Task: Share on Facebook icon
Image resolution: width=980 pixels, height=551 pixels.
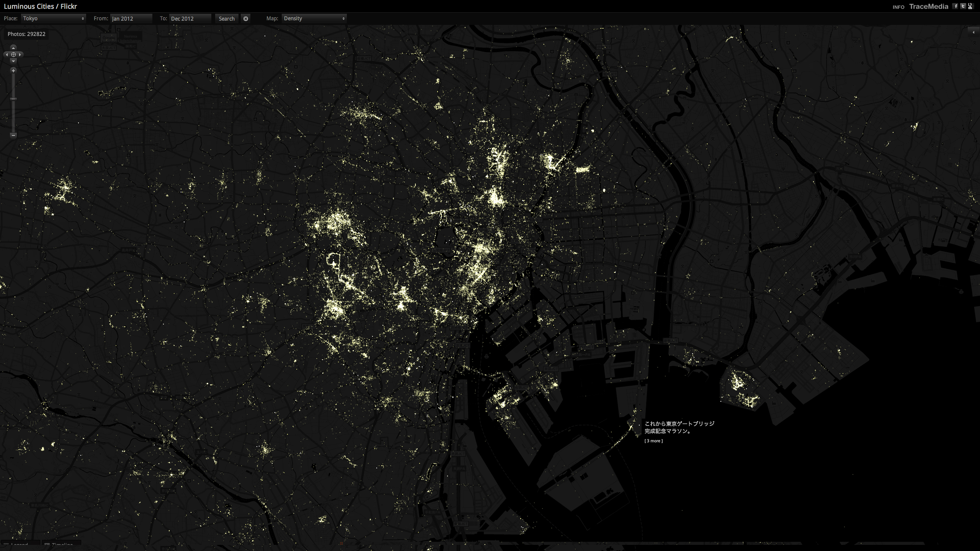Action: [x=955, y=6]
